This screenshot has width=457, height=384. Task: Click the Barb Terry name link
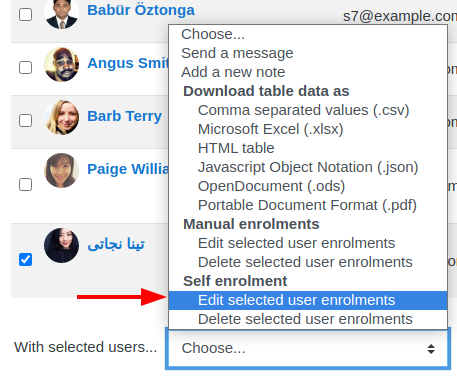coord(124,116)
